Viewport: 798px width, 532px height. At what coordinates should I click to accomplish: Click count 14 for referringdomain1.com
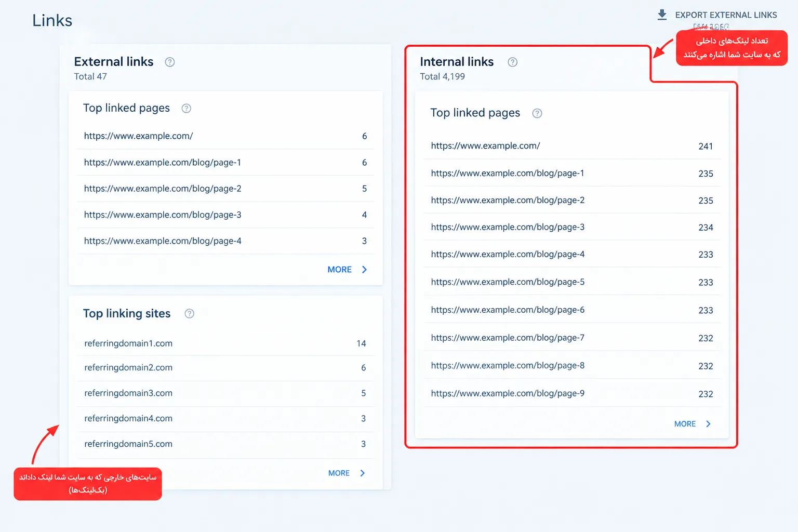coord(361,343)
